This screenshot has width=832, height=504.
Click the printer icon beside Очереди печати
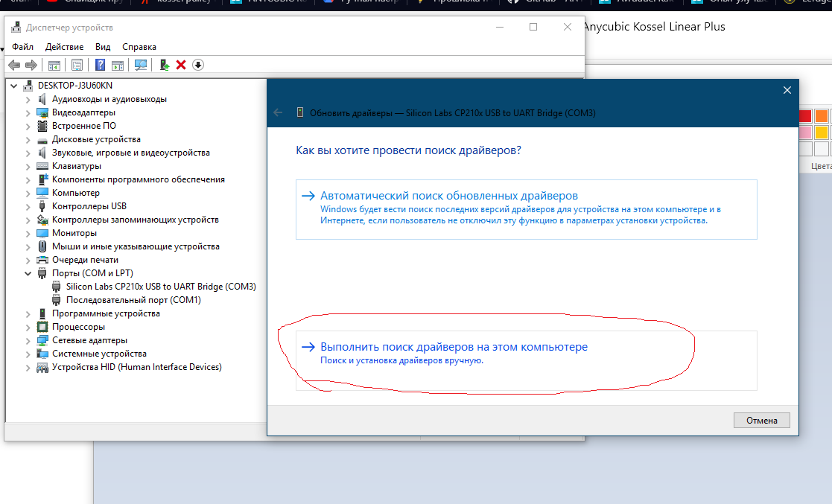pos(42,260)
